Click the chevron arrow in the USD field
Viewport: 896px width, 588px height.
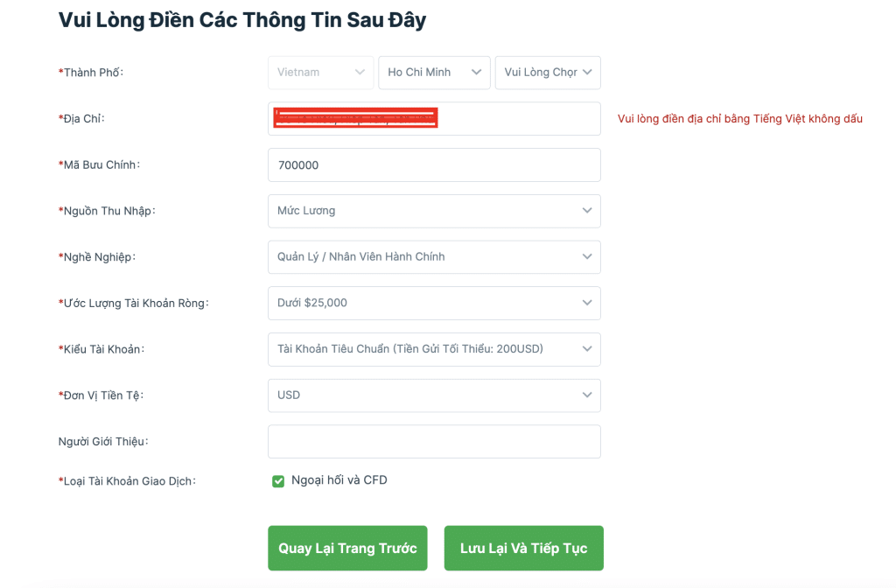coord(587,395)
